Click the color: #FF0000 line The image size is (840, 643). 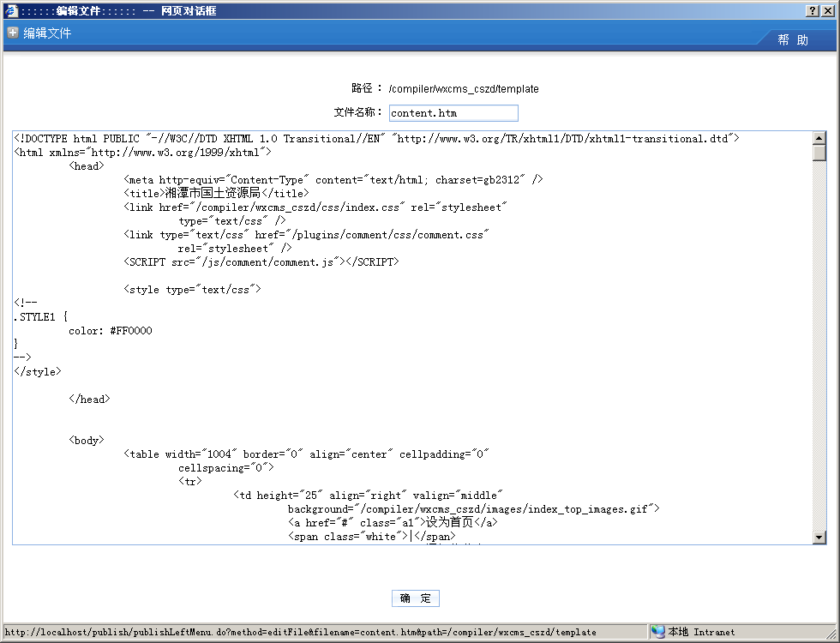(111, 331)
